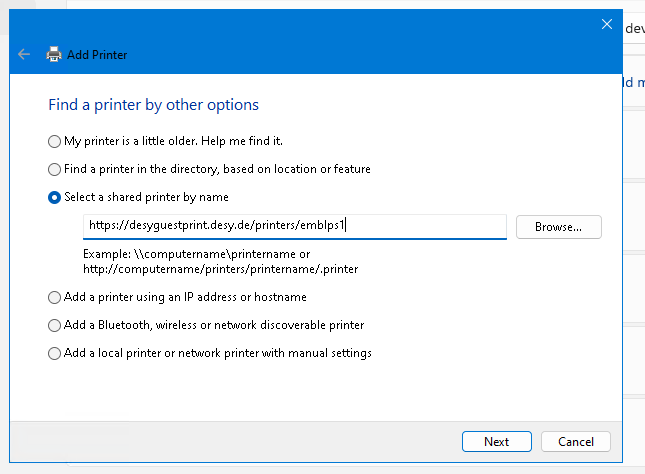Select 'Add a local printer' manual settings option
Image resolution: width=645 pixels, height=474 pixels.
[x=54, y=353]
